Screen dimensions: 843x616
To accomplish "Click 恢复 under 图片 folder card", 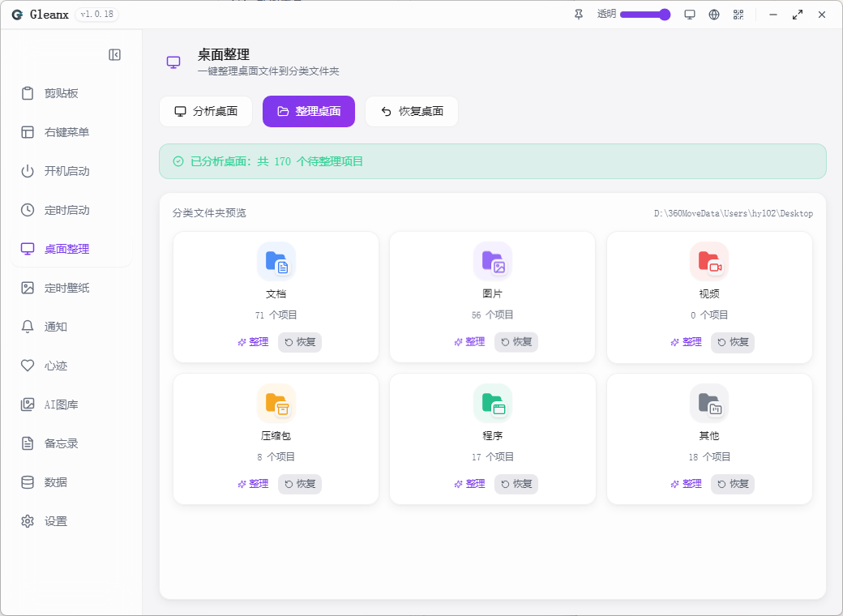I will [516, 342].
